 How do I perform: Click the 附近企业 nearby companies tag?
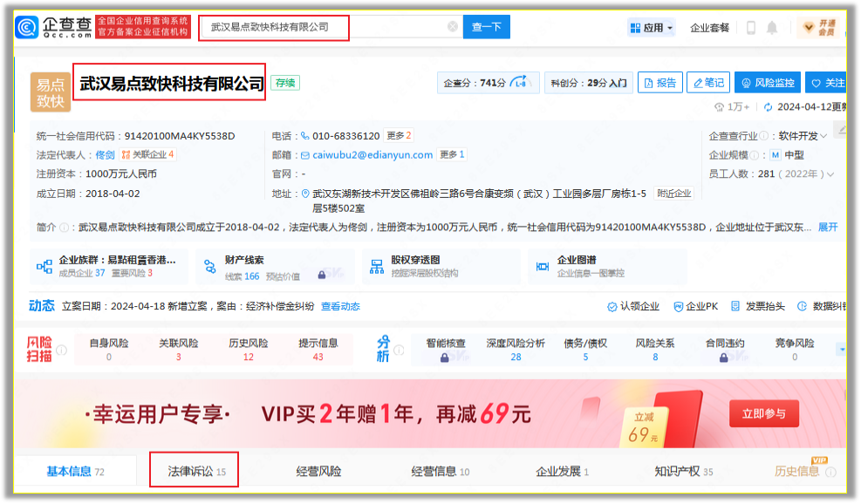coord(673,194)
